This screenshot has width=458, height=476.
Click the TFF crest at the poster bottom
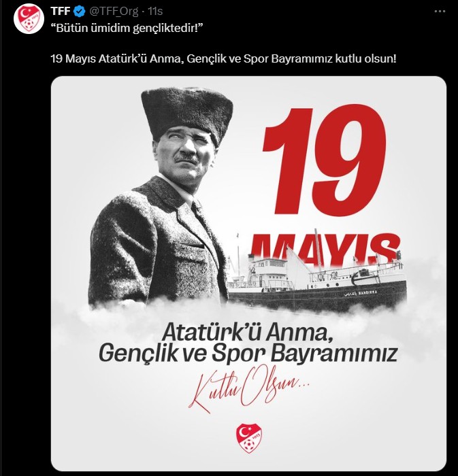click(249, 437)
